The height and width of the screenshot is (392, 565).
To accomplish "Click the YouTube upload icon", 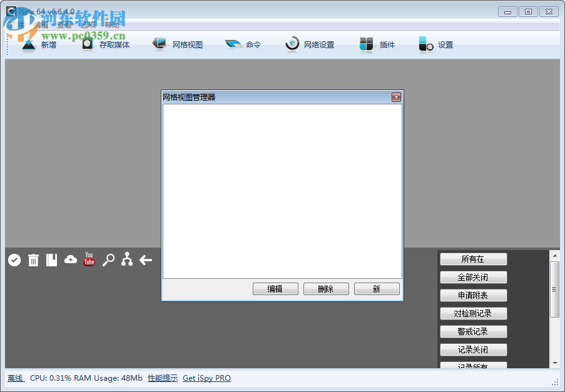I will pos(89,259).
